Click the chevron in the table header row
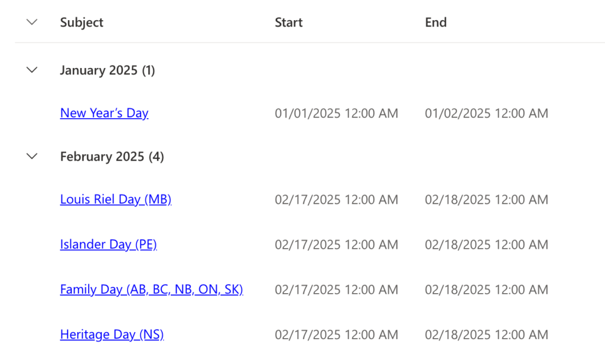605x364 pixels. [x=31, y=22]
